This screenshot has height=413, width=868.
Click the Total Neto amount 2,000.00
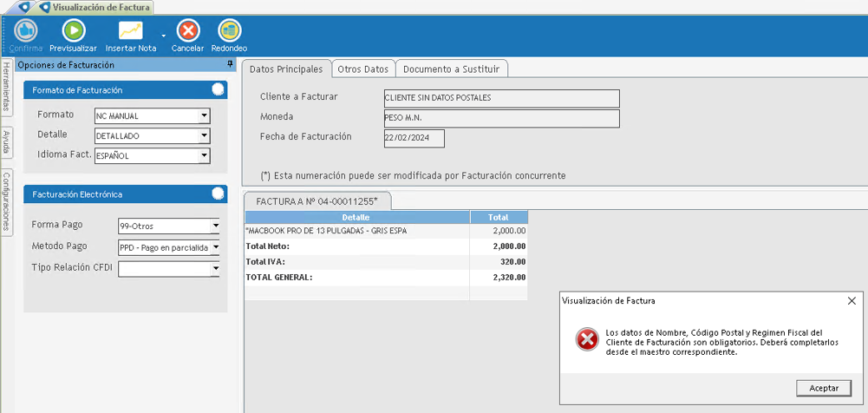(509, 246)
